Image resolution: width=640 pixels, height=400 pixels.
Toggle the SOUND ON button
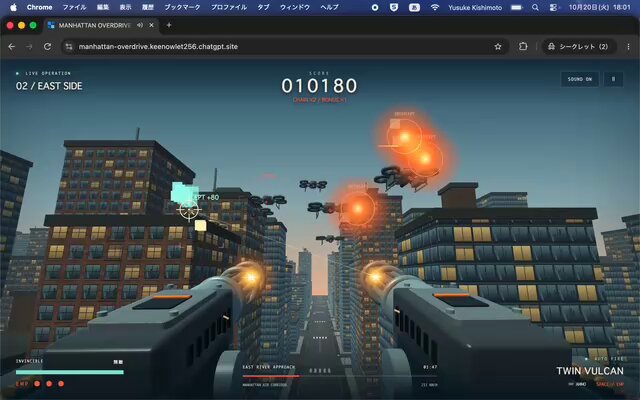tap(580, 79)
